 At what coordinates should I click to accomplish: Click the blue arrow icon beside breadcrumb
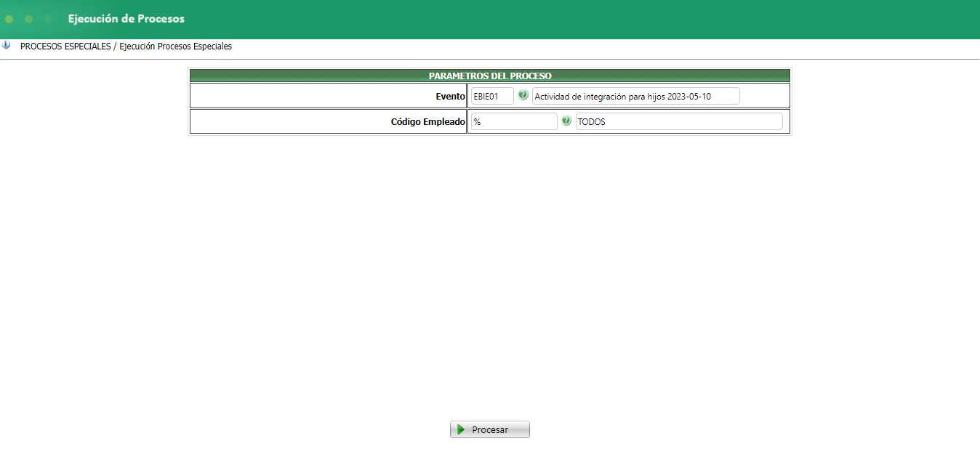coord(7,45)
